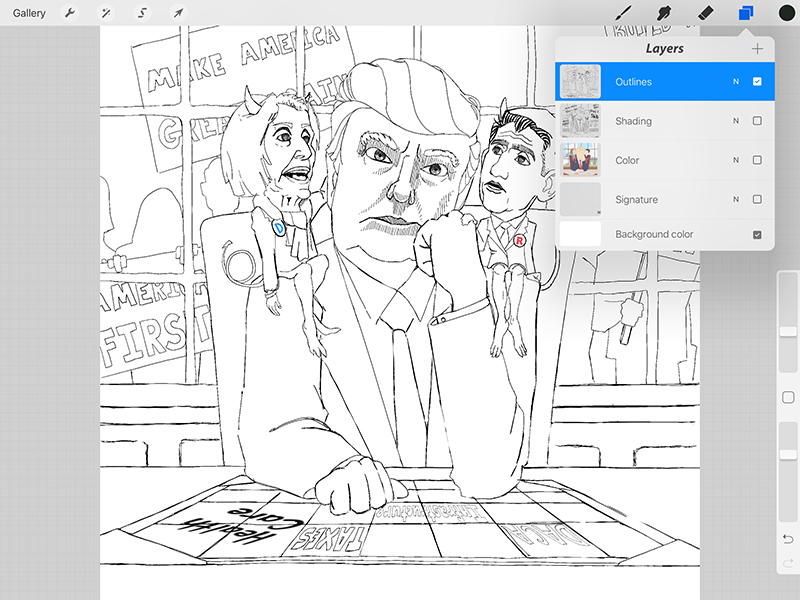This screenshot has height=600, width=800.
Task: Open the Actions menu with the wrench icon
Action: (x=68, y=13)
